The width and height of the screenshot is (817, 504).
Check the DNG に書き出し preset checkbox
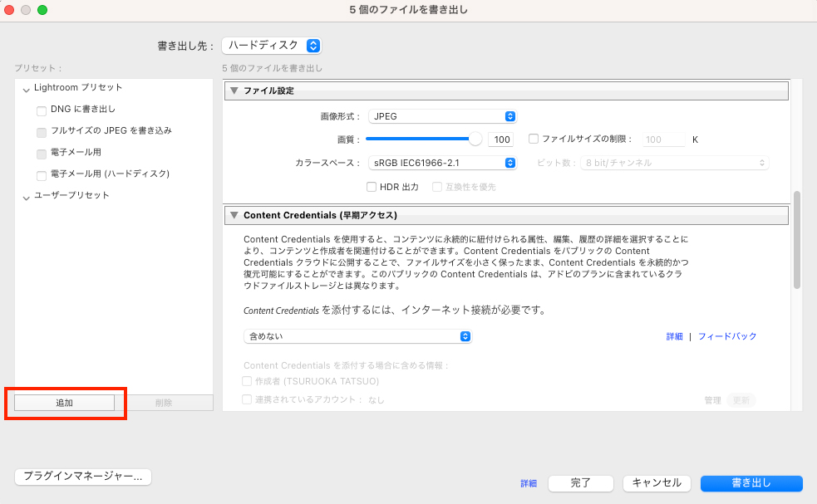point(41,110)
